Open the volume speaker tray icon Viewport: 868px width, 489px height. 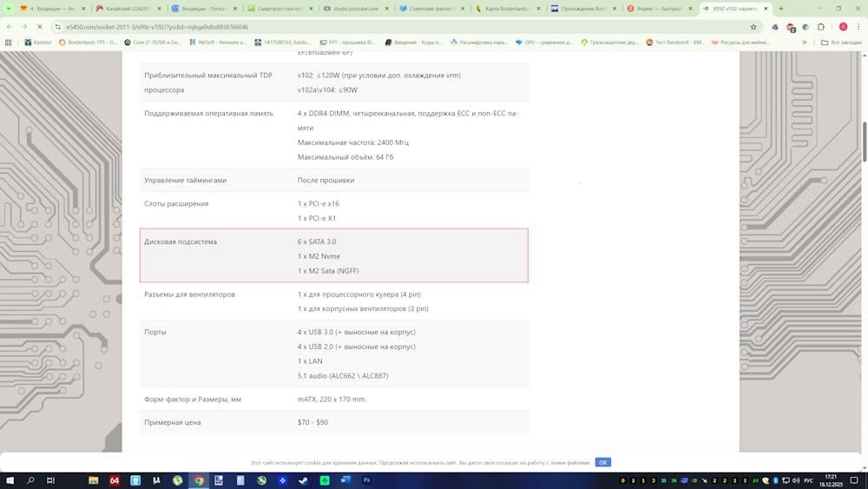coord(796,480)
